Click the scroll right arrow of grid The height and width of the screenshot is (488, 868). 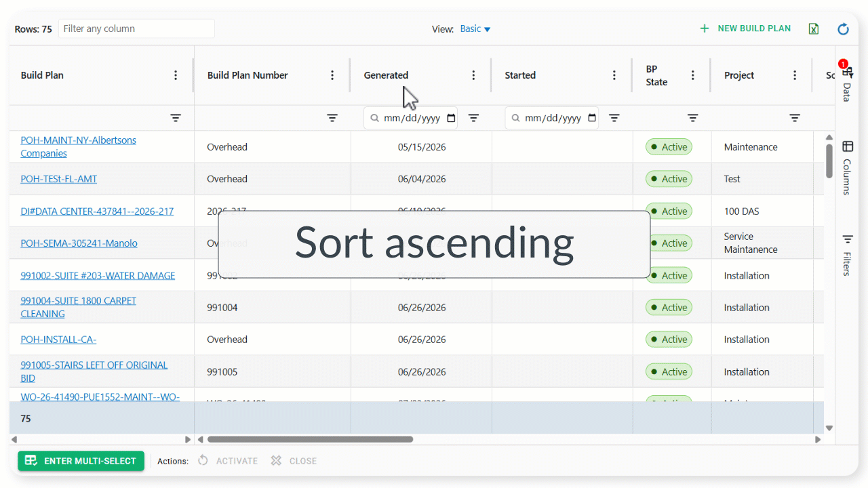pyautogui.click(x=818, y=439)
